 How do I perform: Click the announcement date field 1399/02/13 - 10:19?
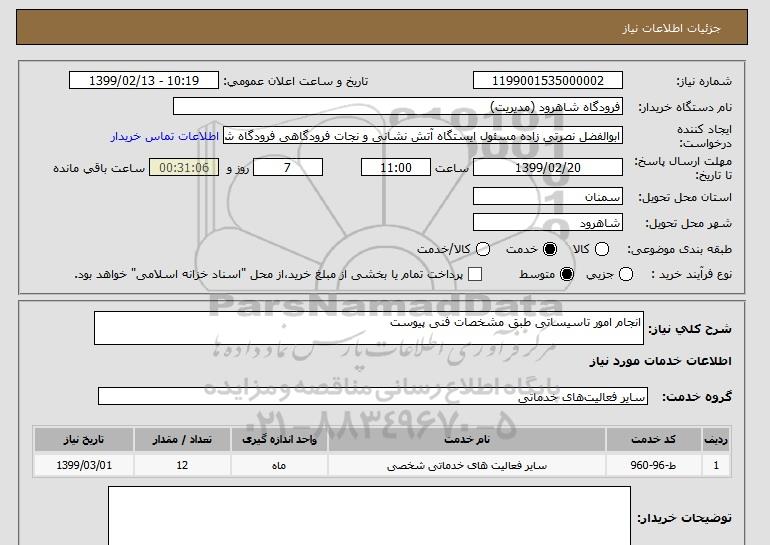pos(144,81)
